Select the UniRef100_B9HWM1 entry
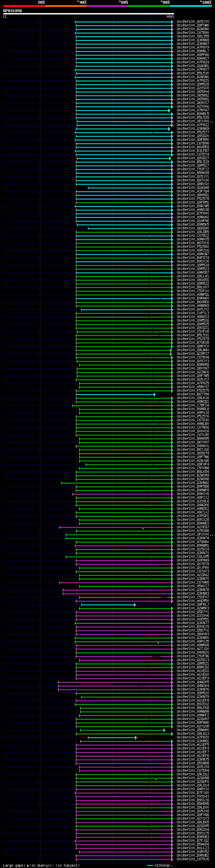215x868 pixels. pyautogui.click(x=193, y=546)
